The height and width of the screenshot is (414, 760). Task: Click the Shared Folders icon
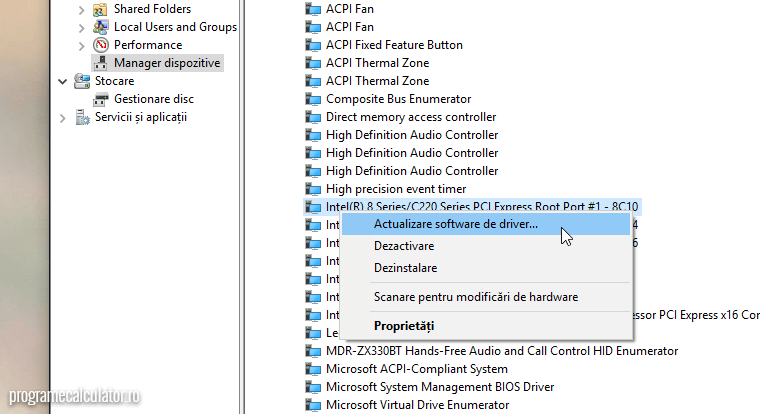[101, 9]
